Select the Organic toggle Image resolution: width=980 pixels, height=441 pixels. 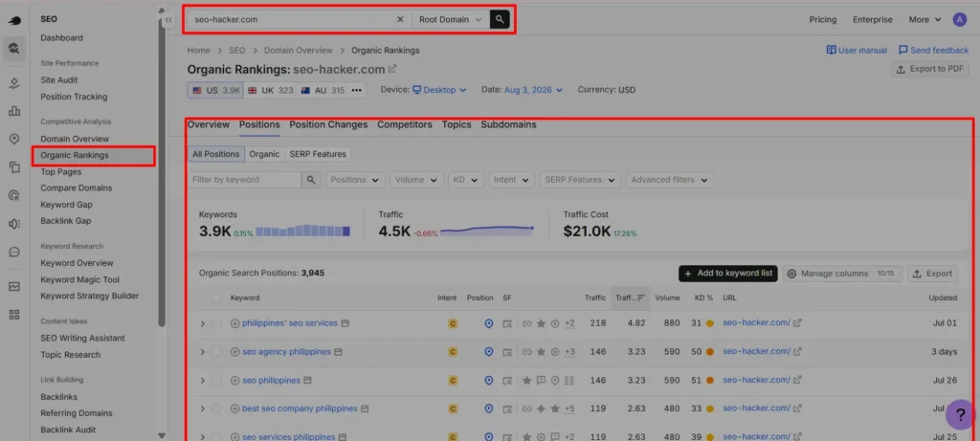pyautogui.click(x=264, y=154)
